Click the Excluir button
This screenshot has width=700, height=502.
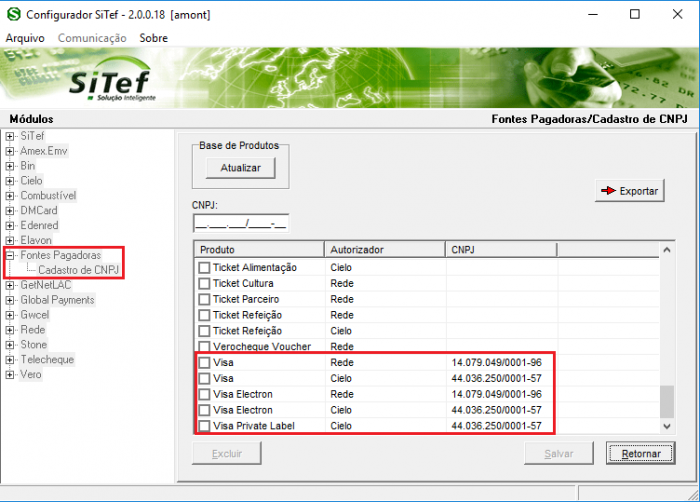(227, 453)
